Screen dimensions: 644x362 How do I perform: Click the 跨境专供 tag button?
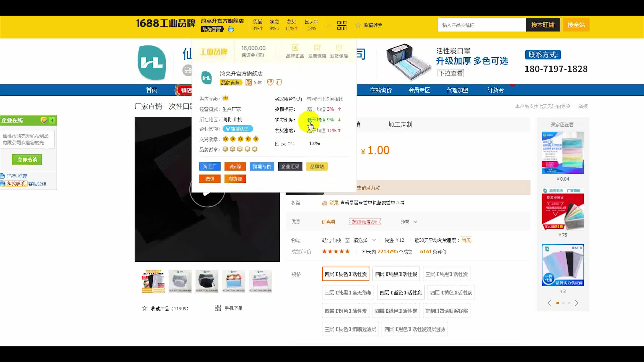click(x=262, y=167)
